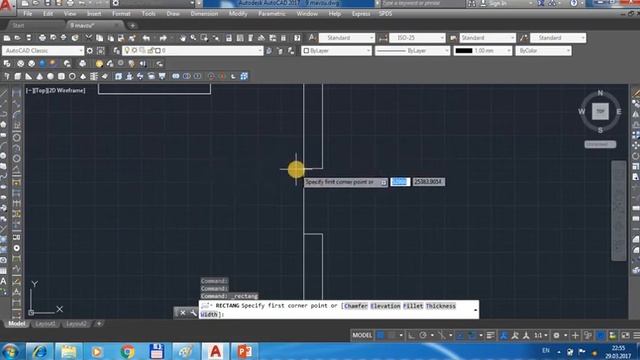This screenshot has height=360, width=640.
Task: Open the layer list dropdown
Action: pos(193,51)
